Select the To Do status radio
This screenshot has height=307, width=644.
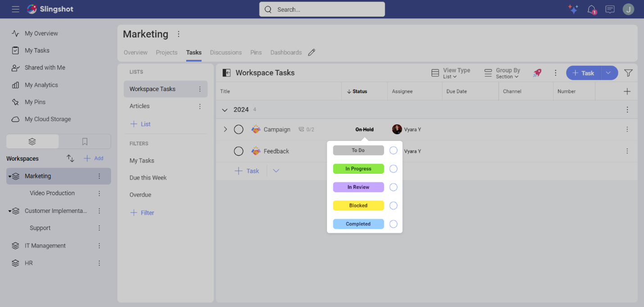pos(393,150)
